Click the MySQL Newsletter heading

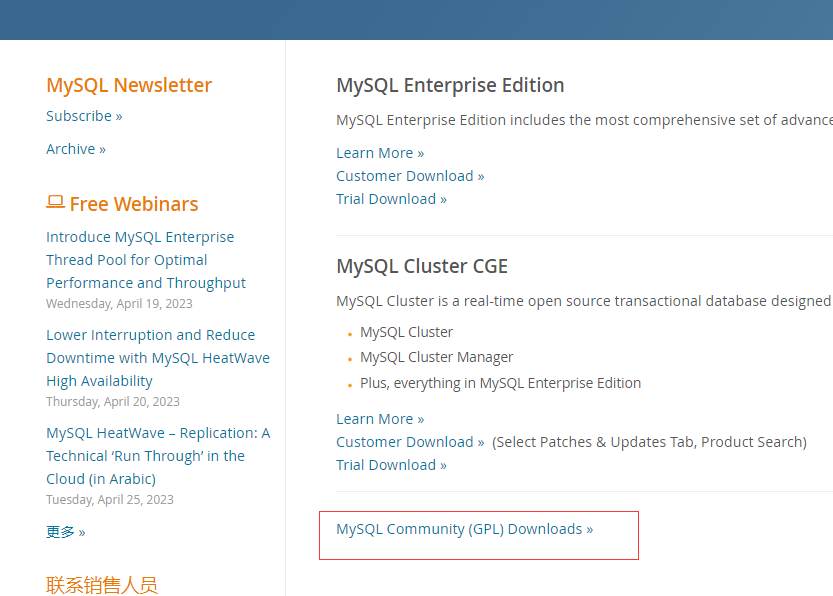click(129, 85)
